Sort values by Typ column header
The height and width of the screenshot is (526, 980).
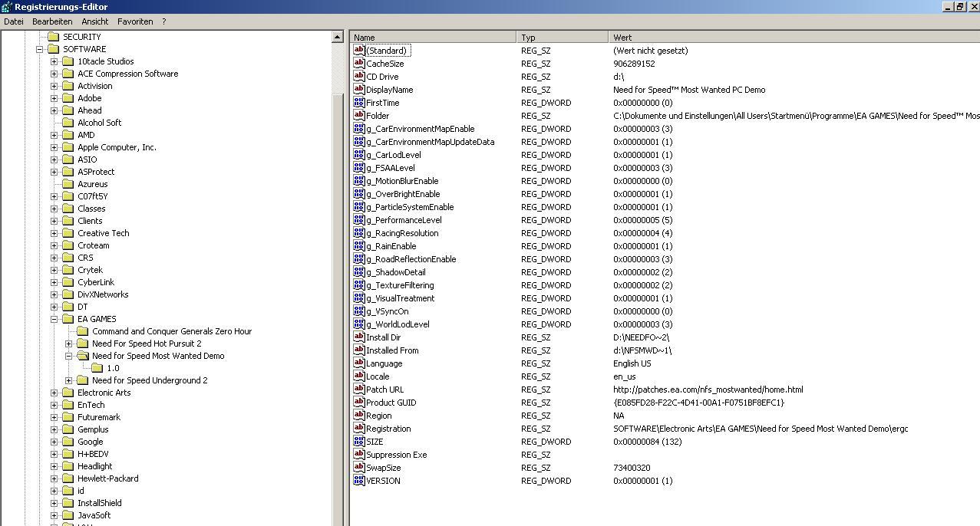[x=563, y=37]
